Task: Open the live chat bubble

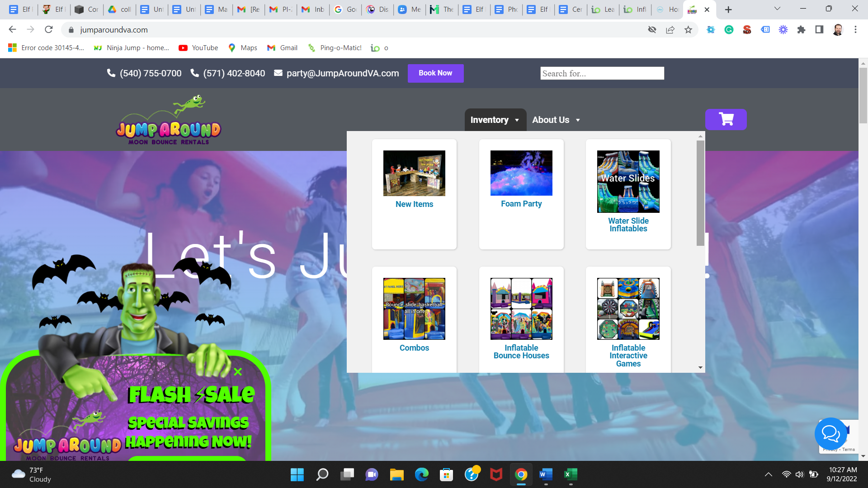Action: click(x=830, y=434)
